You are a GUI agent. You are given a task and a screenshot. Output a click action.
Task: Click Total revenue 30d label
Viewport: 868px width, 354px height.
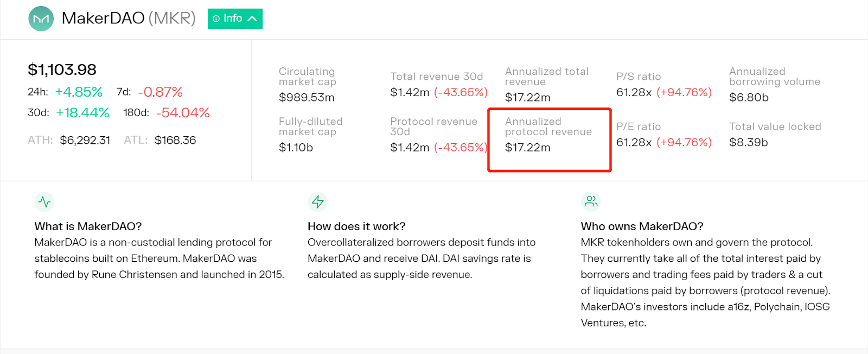437,77
